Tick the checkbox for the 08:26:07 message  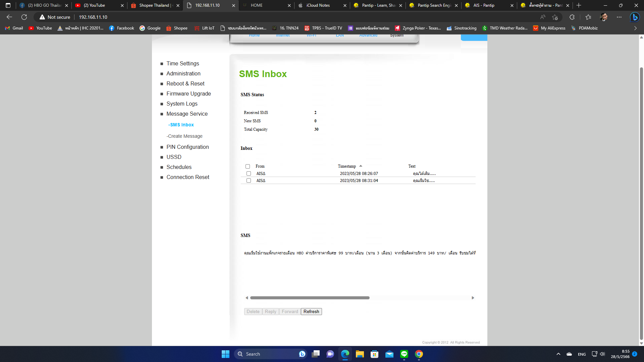(249, 174)
